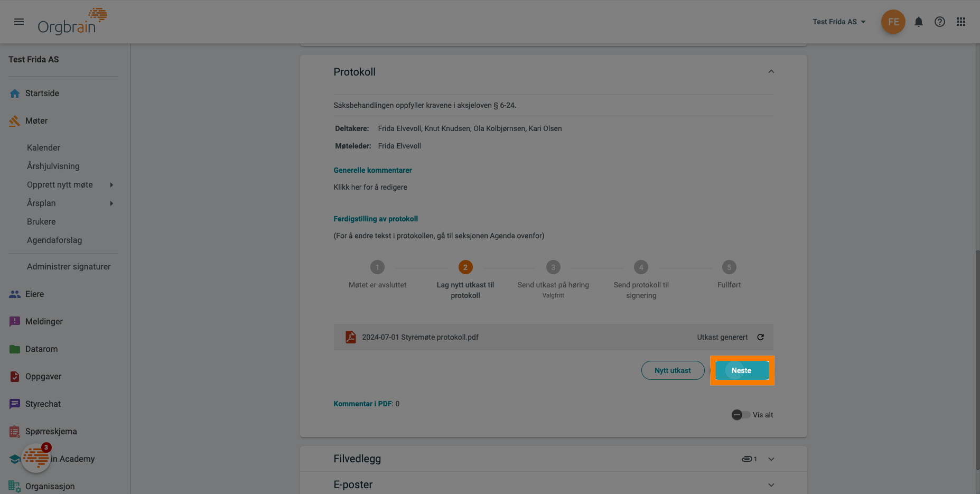
Task: Toggle the Vis alt switch
Action: pos(740,415)
